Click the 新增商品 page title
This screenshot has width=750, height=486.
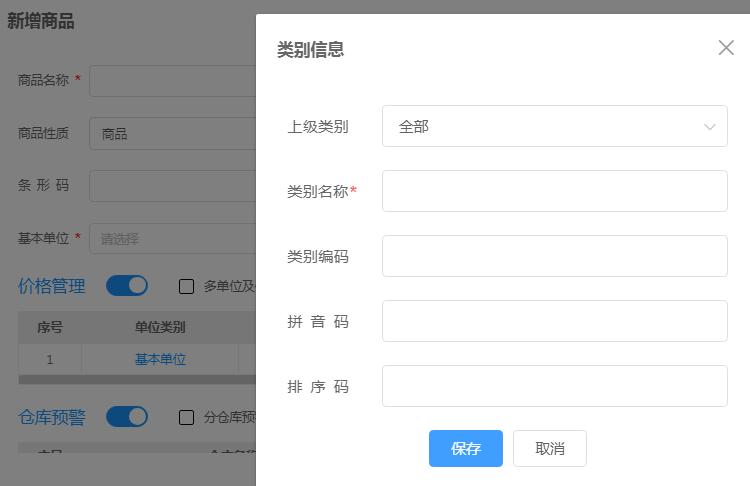pyautogui.click(x=41, y=21)
